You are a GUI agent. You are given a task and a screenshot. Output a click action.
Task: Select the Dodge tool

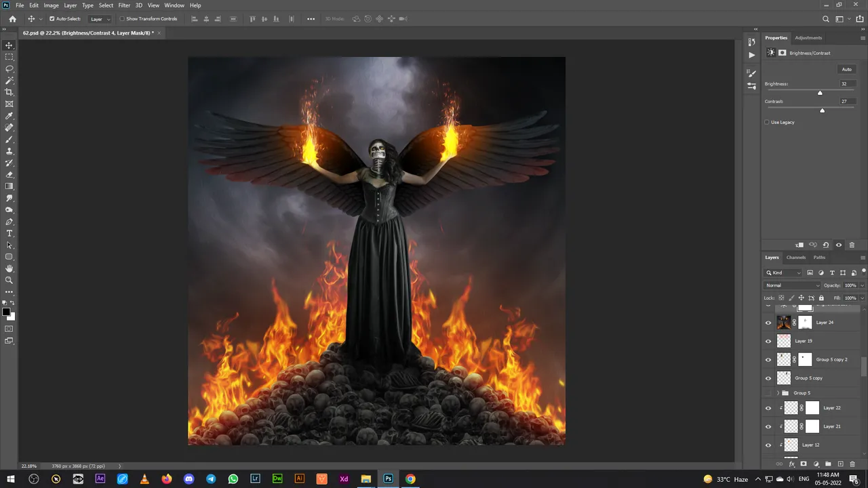(x=9, y=210)
